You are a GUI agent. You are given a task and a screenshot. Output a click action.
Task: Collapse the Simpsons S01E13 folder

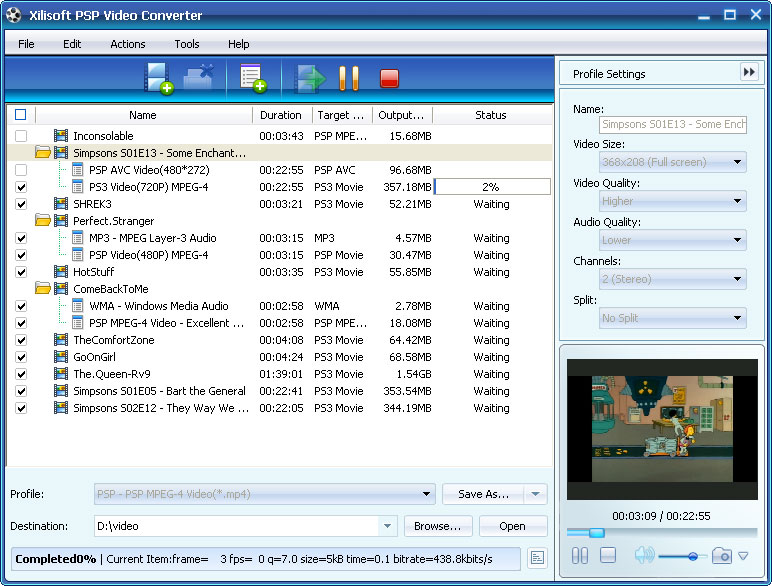[x=43, y=153]
